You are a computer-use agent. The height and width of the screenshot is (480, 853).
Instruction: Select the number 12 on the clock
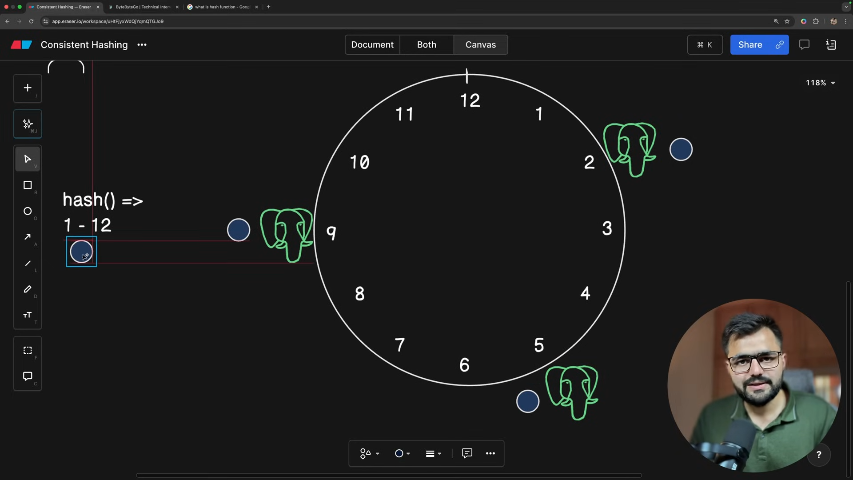pos(470,101)
